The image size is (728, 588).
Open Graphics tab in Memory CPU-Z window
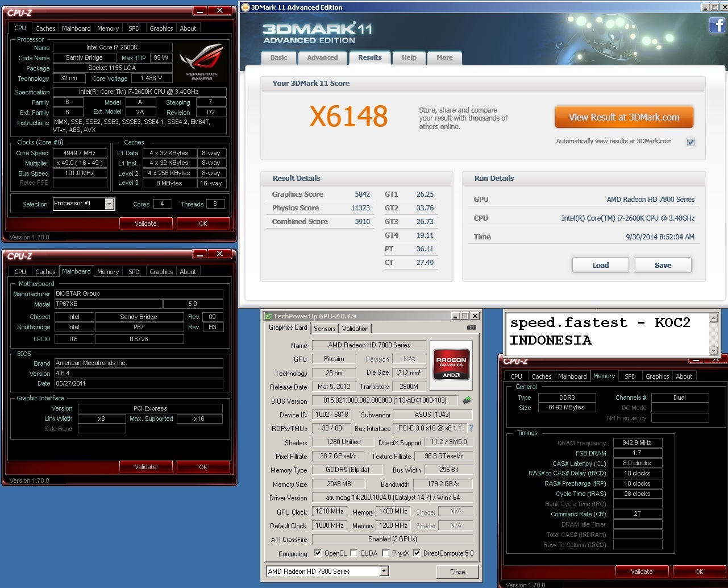click(658, 376)
